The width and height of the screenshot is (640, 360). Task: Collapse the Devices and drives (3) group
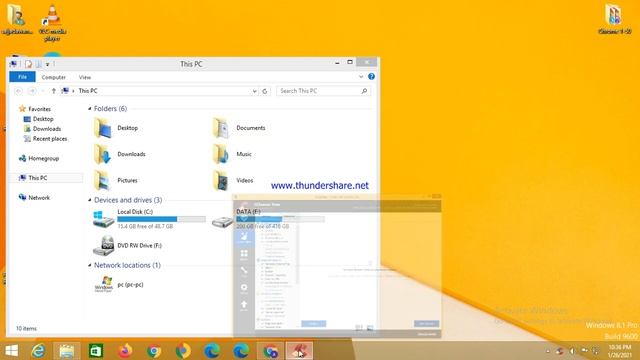(x=90, y=200)
